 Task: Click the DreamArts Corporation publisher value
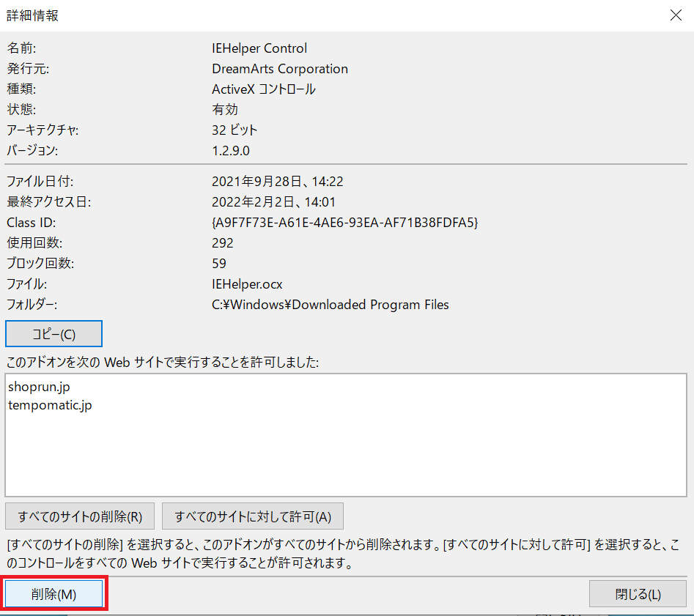pyautogui.click(x=279, y=69)
